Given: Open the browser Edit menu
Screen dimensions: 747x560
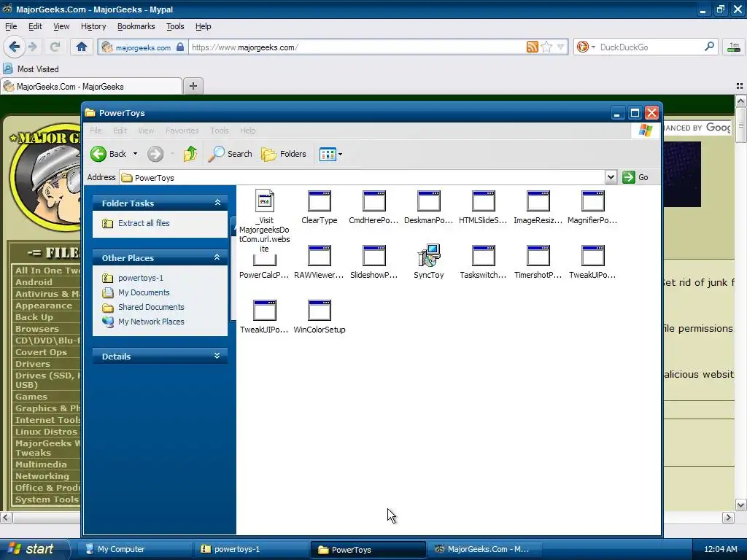Looking at the screenshot, I should click(35, 26).
